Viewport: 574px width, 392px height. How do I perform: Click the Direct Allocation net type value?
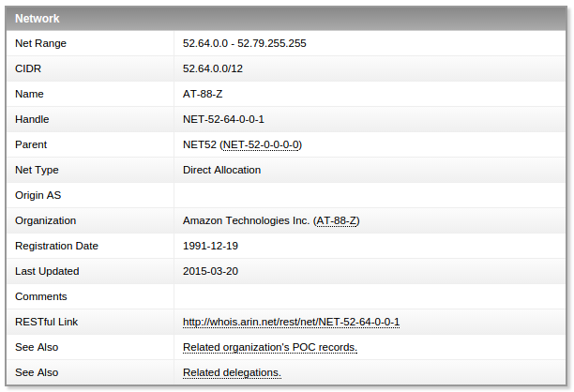click(x=221, y=171)
